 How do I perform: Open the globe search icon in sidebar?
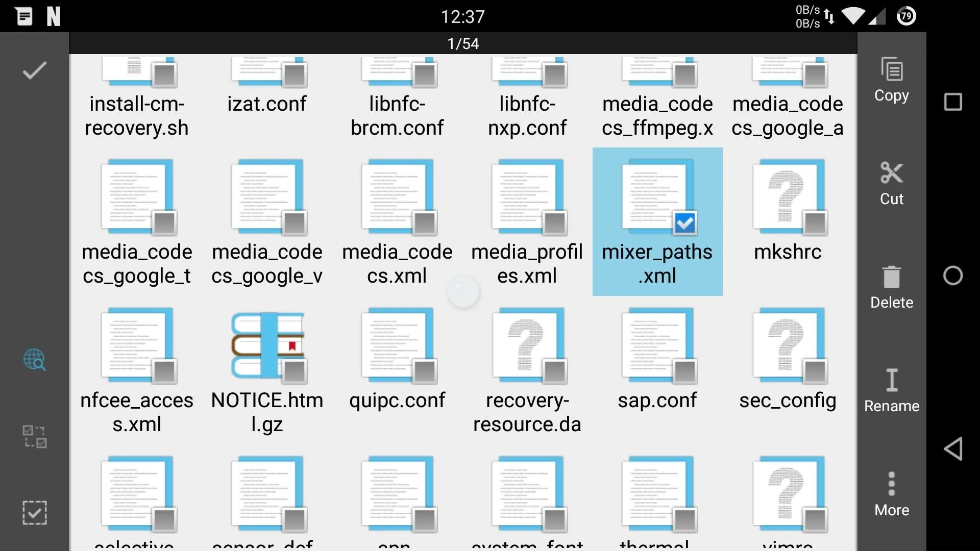click(x=35, y=360)
